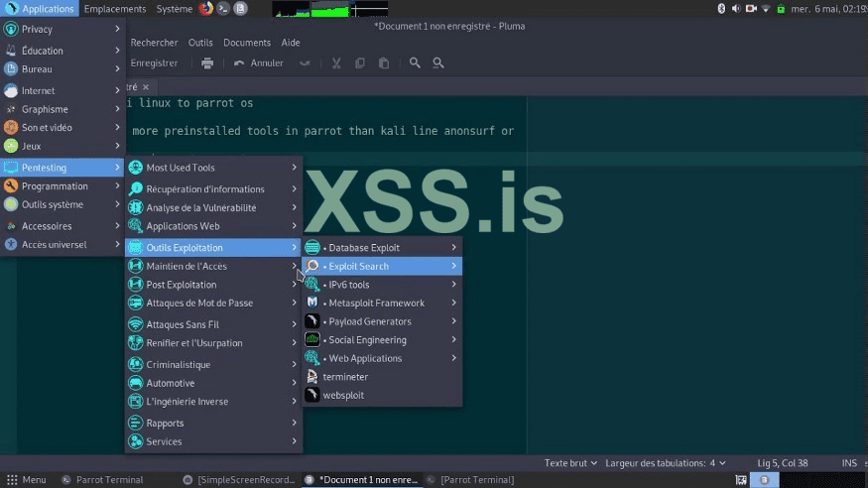Toggle the INS insert mode indicator
This screenshot has width=868, height=488.
(x=849, y=463)
